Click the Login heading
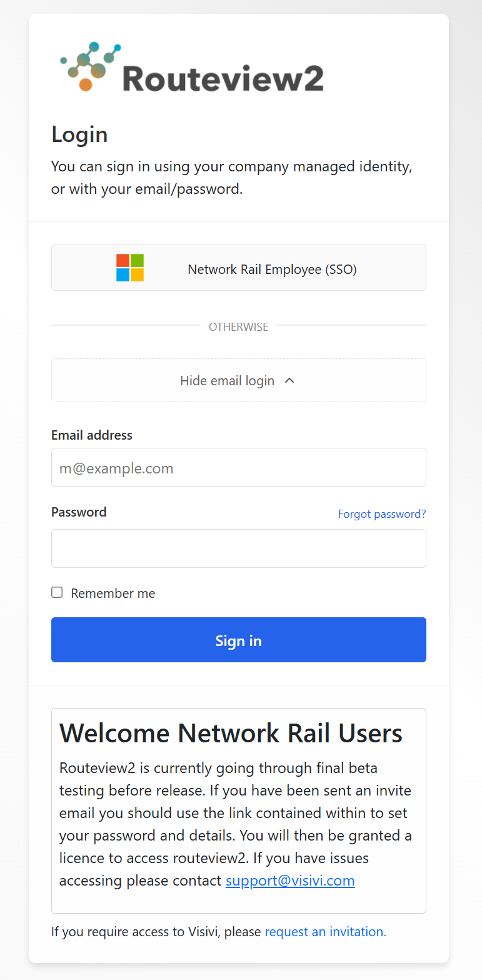Viewport: 482px width, 980px height. (x=79, y=134)
